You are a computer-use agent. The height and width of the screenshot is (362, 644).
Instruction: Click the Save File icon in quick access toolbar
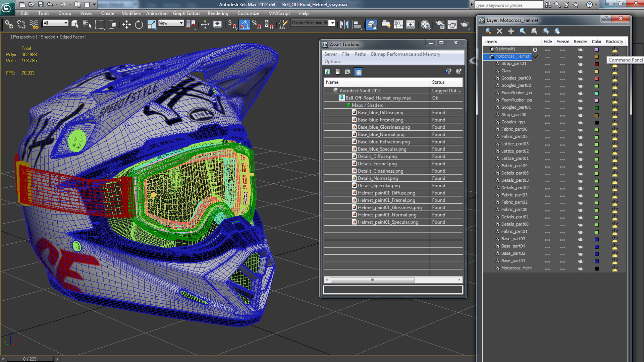pos(41,4)
